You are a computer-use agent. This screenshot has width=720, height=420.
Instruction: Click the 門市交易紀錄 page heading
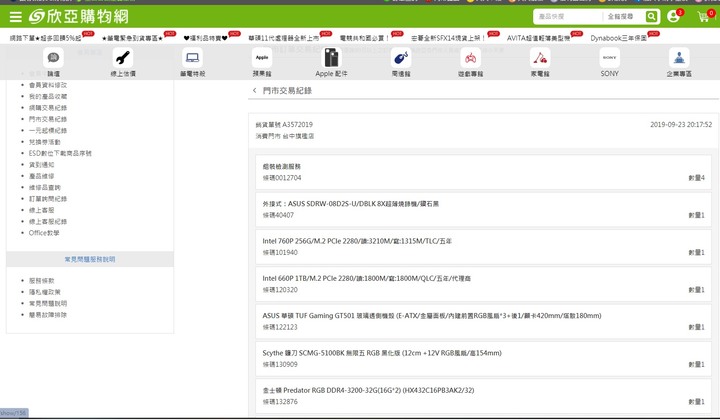287,90
